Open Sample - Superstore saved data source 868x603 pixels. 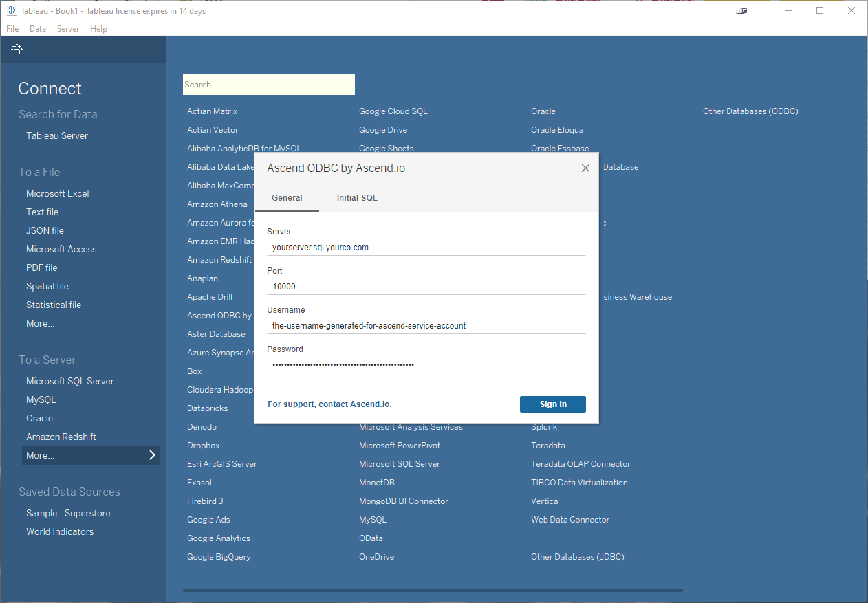point(68,514)
